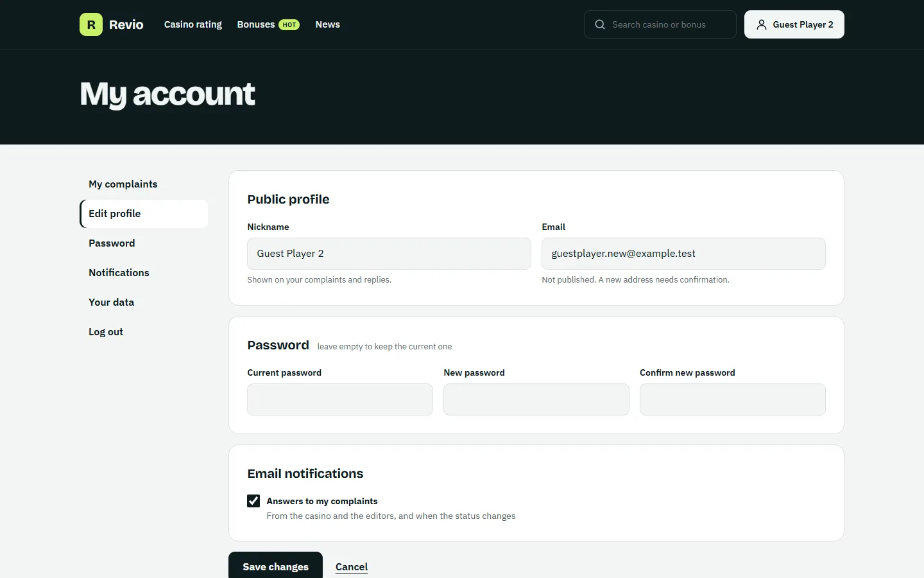Click the 'My account' page title

point(167,94)
